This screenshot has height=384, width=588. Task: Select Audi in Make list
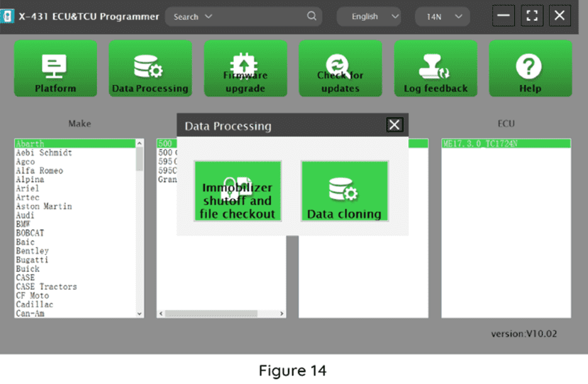tap(75, 215)
